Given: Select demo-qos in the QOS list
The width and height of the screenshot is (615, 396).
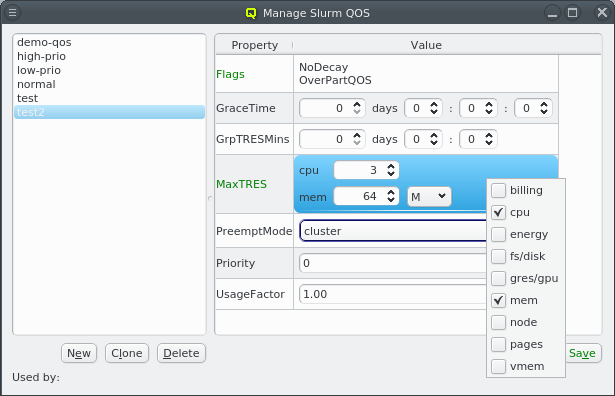Looking at the screenshot, I should [109, 42].
